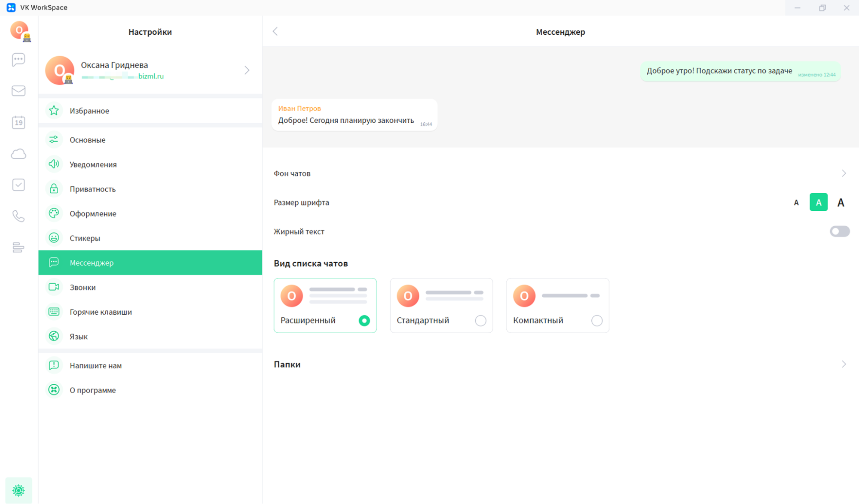
Task: Open the tasks checkmark icon
Action: click(18, 185)
